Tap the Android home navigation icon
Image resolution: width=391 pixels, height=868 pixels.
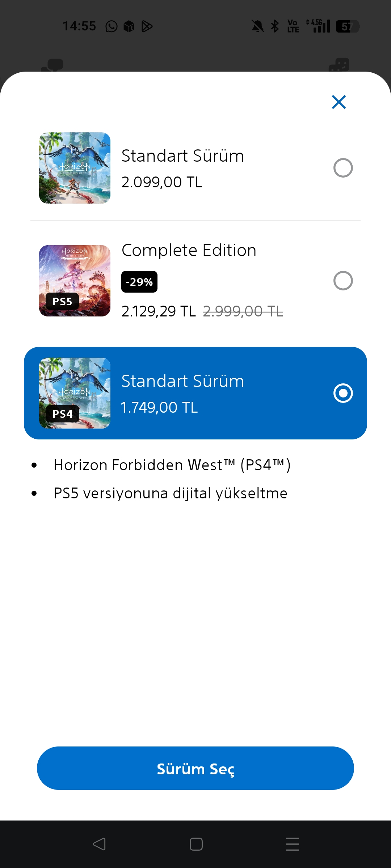tap(196, 844)
